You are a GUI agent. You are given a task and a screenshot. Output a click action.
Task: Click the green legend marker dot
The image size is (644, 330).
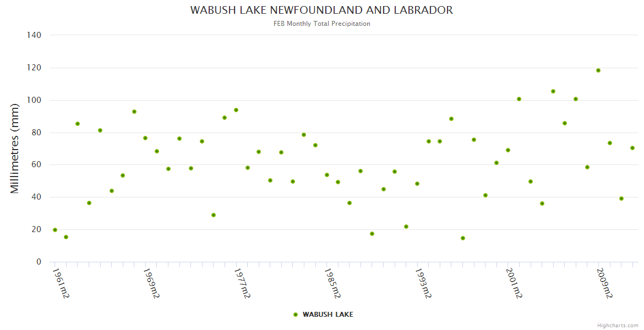pos(296,315)
